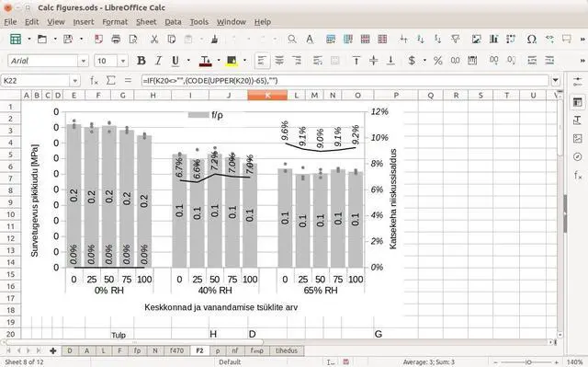Open the Sheet menu
The width and height of the screenshot is (588, 367).
(146, 22)
